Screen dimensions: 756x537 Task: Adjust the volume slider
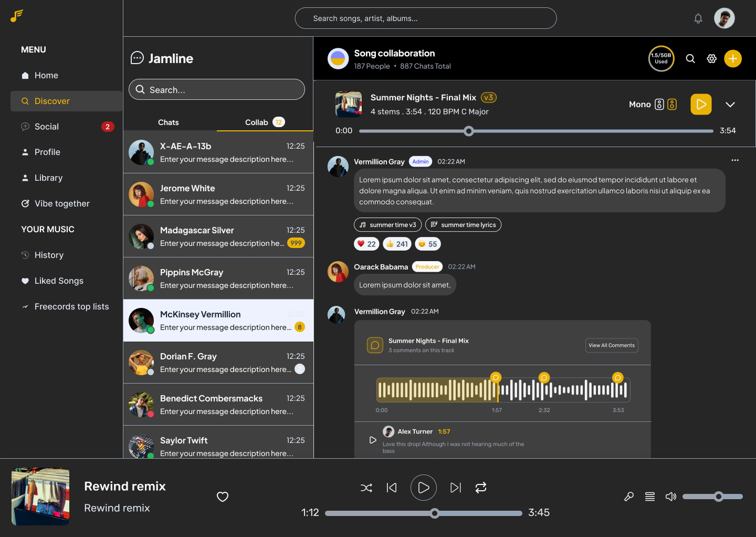coord(712,497)
